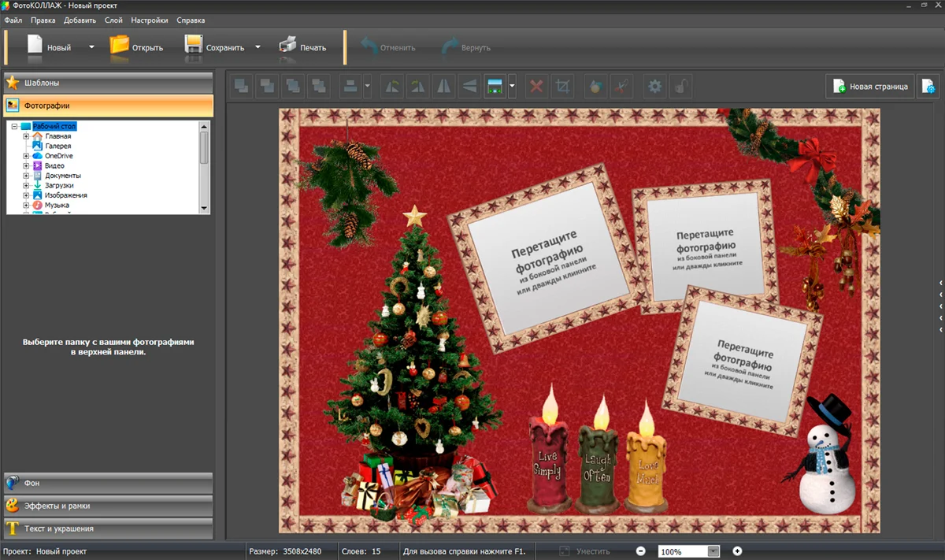
Task: Click the red X delete icon
Action: click(536, 87)
